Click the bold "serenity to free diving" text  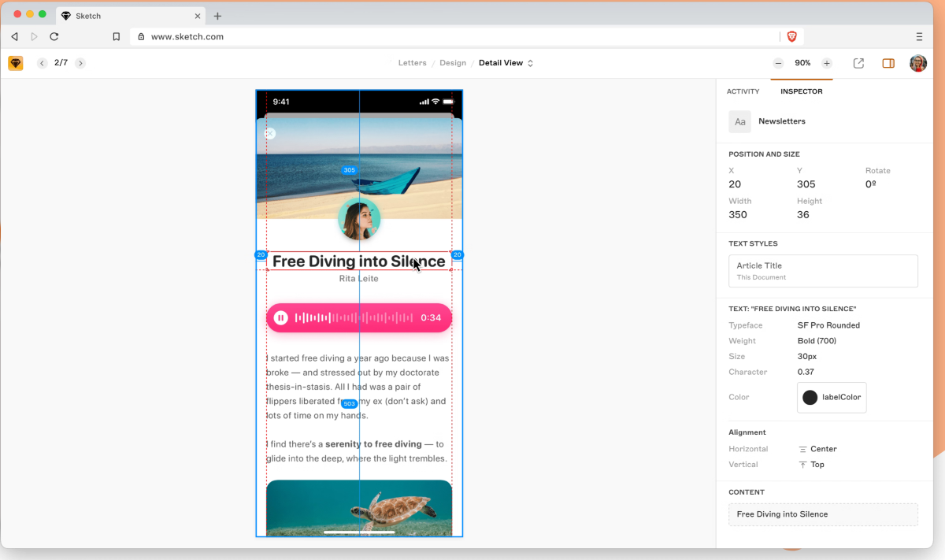pos(373,444)
